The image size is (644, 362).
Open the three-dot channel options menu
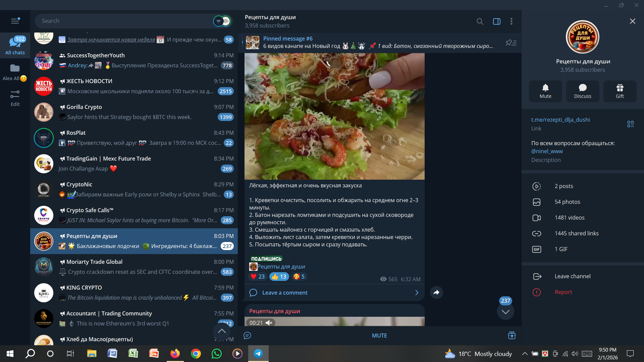(x=512, y=21)
